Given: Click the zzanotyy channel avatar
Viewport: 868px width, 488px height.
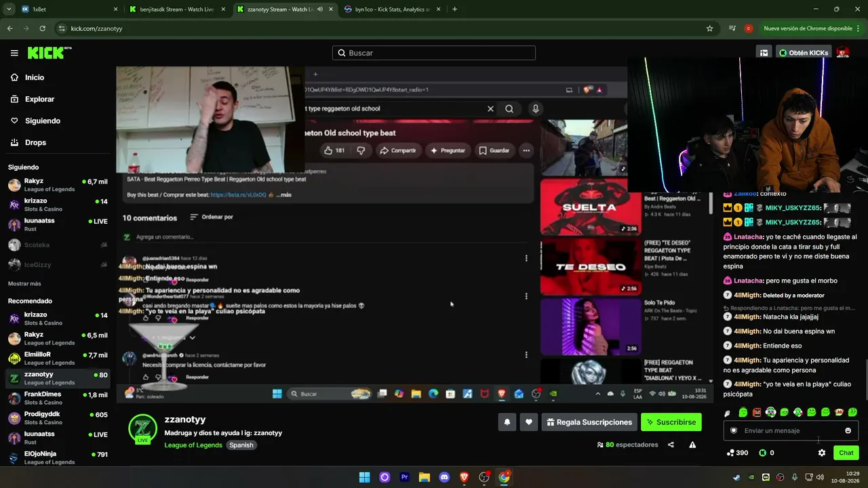Looking at the screenshot, I should coord(142,428).
